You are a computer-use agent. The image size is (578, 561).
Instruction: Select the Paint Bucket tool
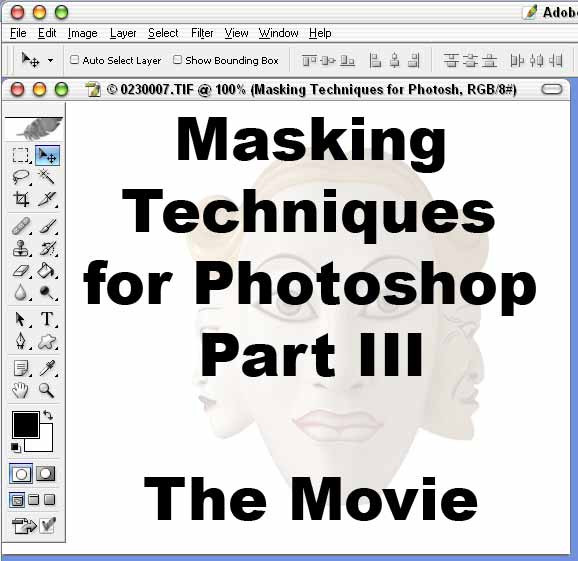[x=47, y=271]
